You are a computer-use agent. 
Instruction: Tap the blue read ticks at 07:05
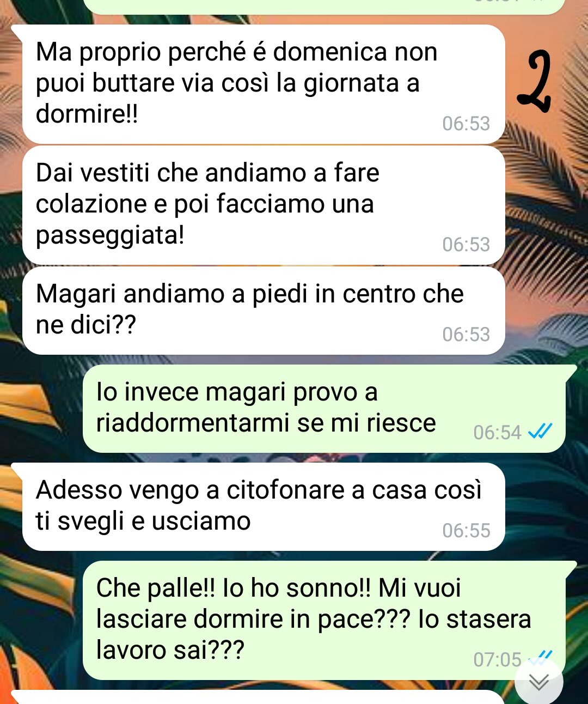click(542, 657)
